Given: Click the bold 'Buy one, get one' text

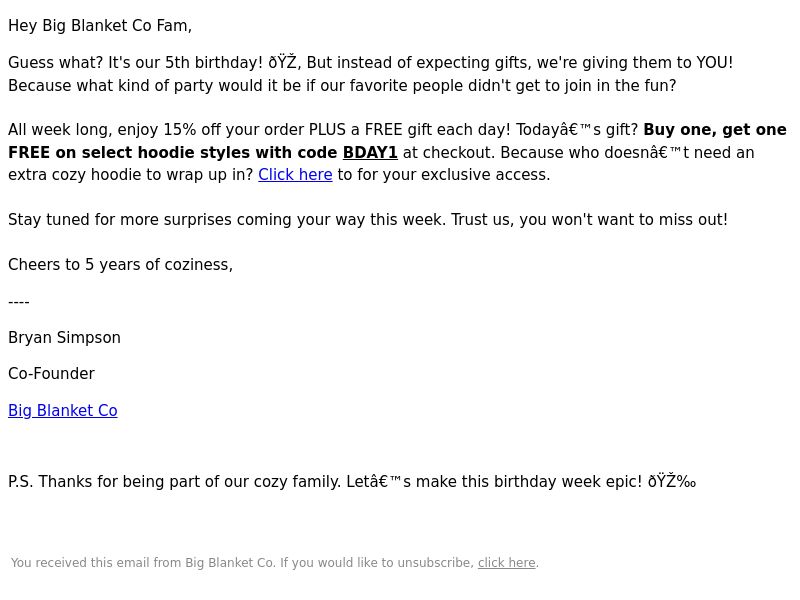Looking at the screenshot, I should [x=715, y=130].
